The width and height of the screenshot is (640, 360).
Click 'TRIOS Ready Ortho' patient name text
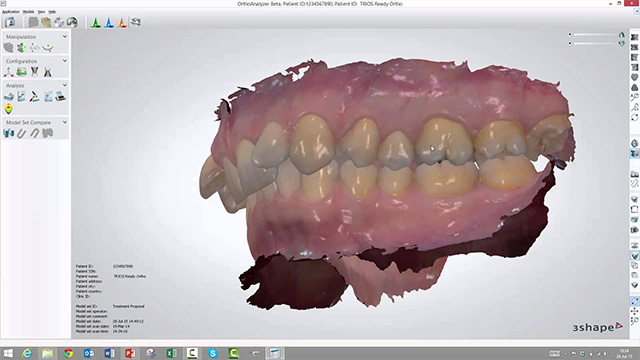point(129,276)
